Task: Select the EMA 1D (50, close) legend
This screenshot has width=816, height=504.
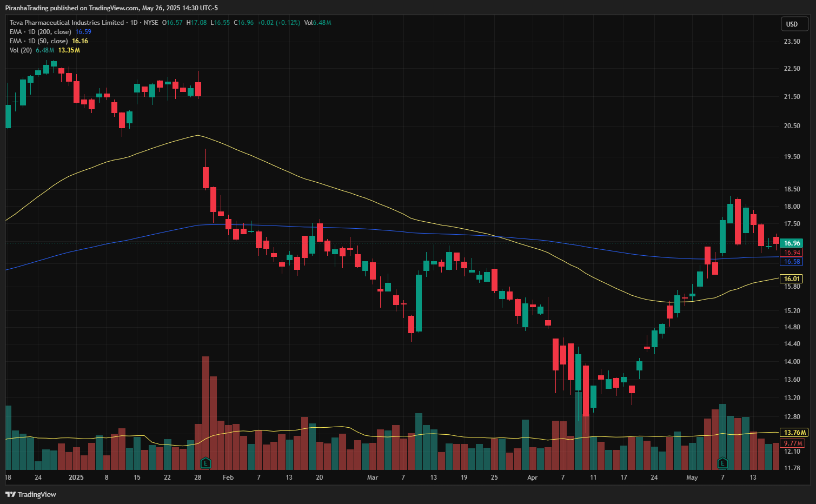Action: [x=38, y=41]
